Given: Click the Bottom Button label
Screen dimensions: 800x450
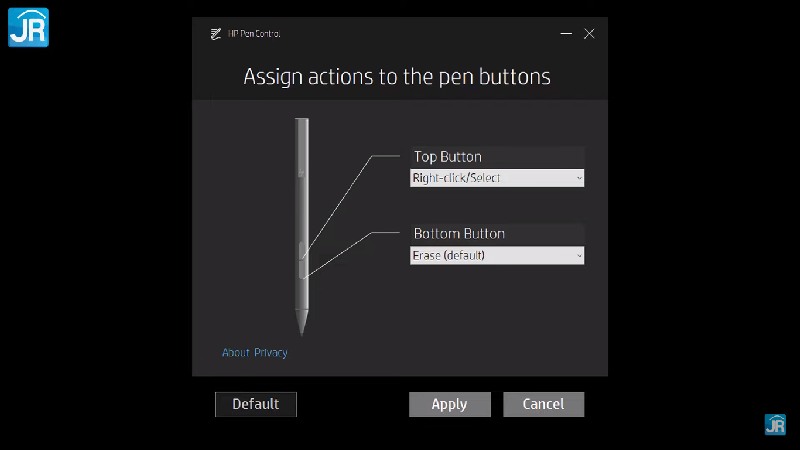Looking at the screenshot, I should (x=459, y=234).
